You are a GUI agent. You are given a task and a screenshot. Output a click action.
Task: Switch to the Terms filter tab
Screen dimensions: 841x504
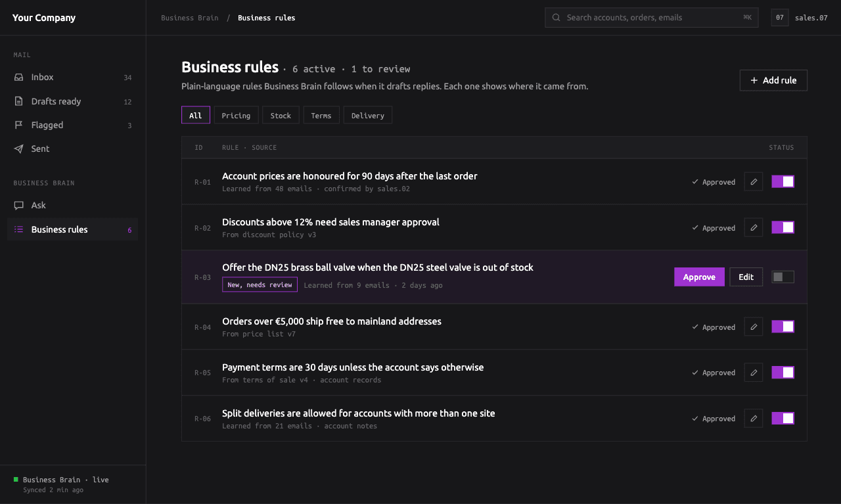(321, 115)
